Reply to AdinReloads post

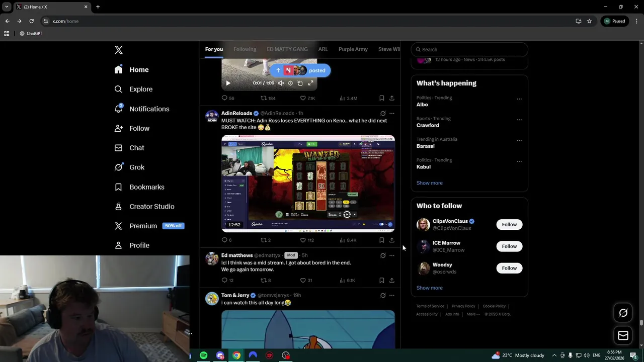pos(227,240)
